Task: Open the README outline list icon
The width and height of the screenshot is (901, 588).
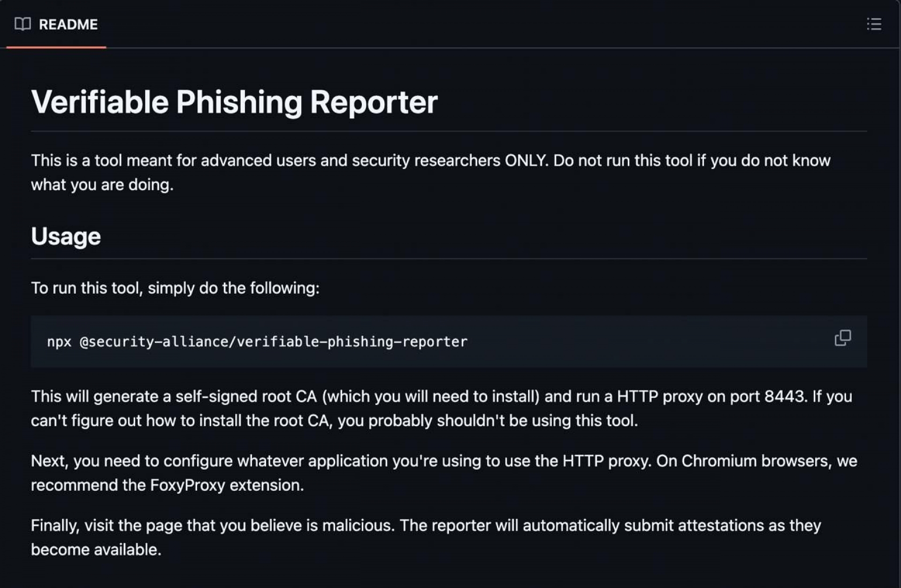Action: [873, 24]
